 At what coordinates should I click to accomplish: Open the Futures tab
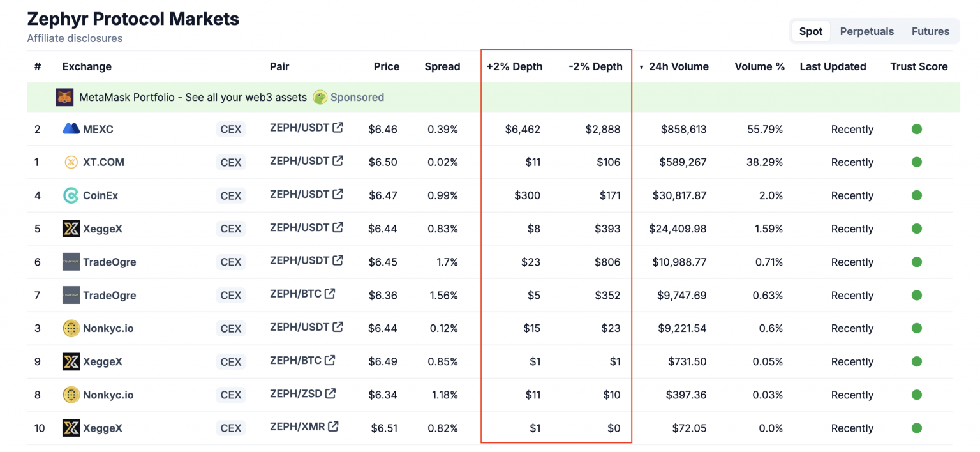coord(930,31)
